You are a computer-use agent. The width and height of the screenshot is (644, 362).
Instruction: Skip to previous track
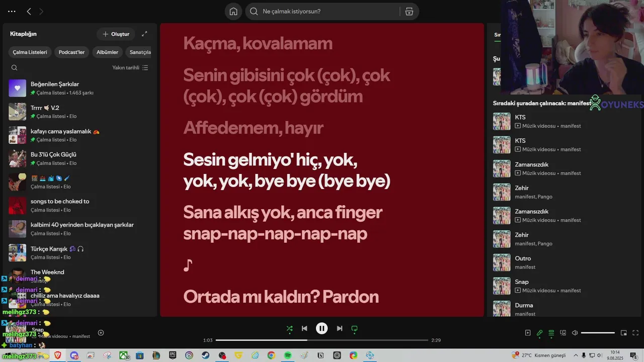304,328
